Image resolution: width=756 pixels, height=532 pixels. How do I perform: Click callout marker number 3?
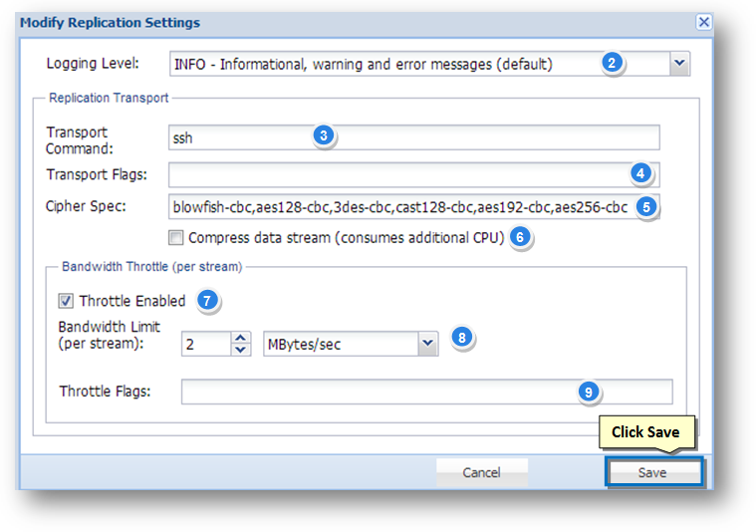(x=322, y=136)
